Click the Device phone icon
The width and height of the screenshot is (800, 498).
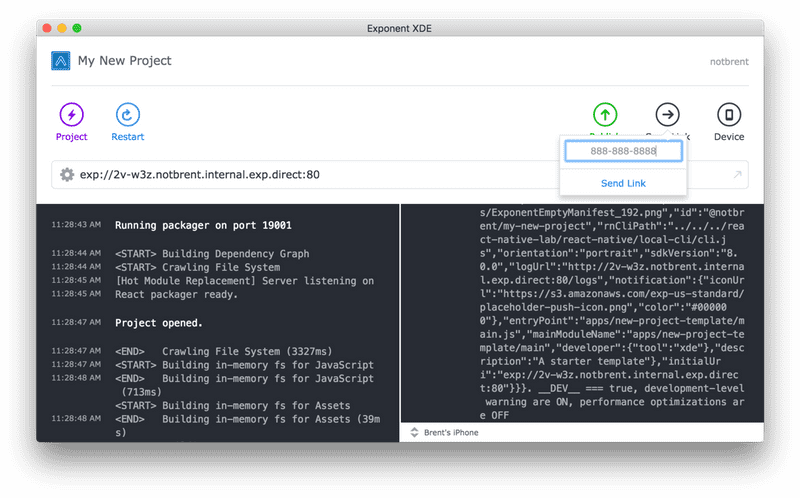click(x=729, y=114)
